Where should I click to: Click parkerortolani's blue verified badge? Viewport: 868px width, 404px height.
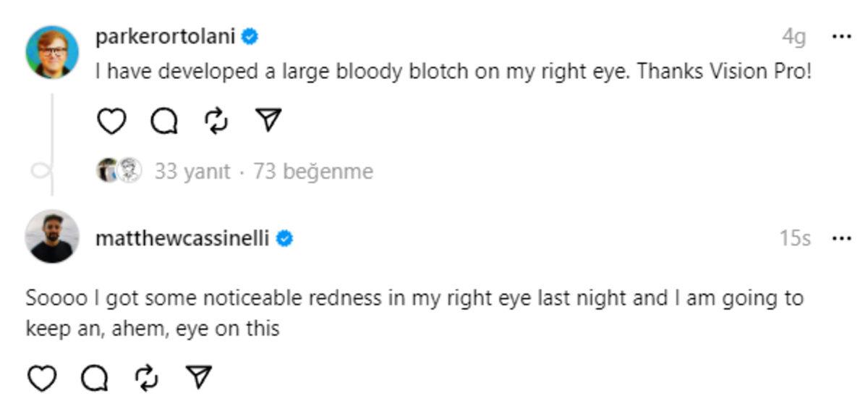coord(250,36)
